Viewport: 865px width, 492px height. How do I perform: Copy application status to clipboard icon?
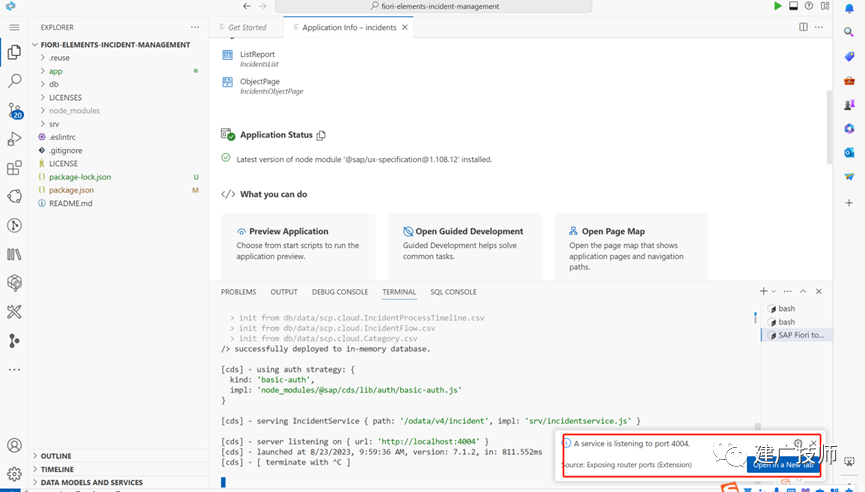tap(321, 135)
